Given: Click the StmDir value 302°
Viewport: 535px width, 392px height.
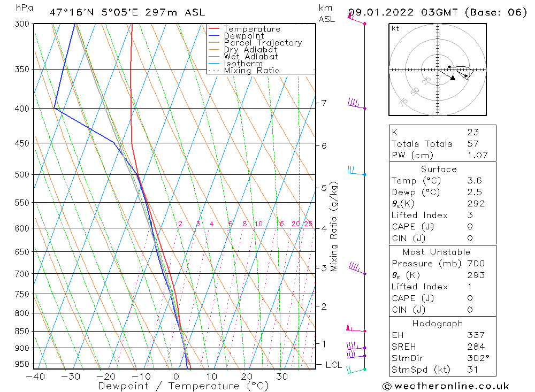Looking at the screenshot, I should [478, 358].
